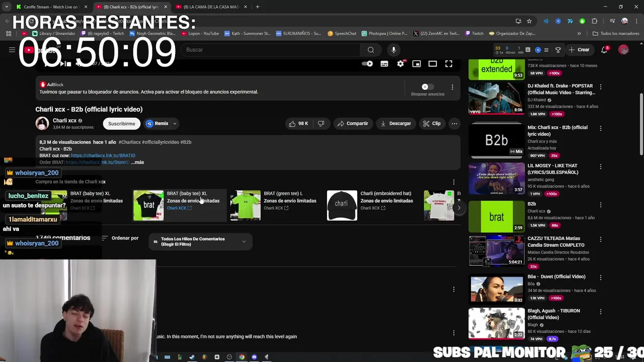Open Twitch bookmark

point(474,34)
